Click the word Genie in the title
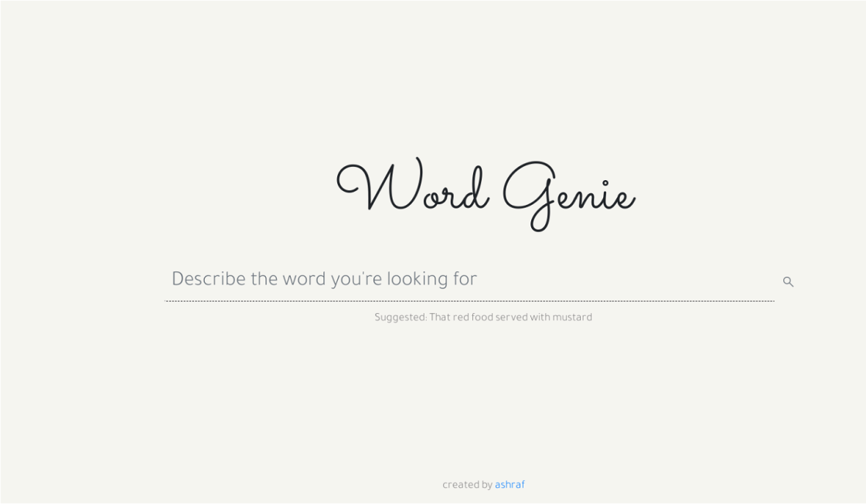The height and width of the screenshot is (504, 866). coord(568,193)
